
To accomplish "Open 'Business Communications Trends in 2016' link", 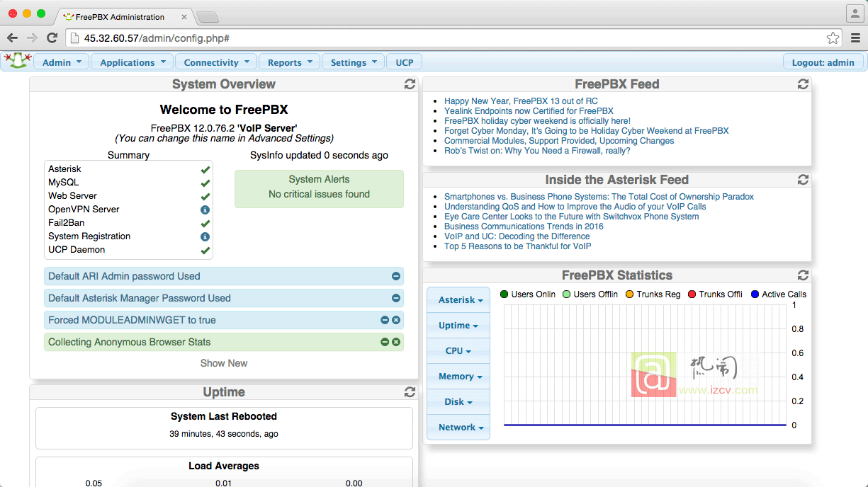I will tap(524, 227).
